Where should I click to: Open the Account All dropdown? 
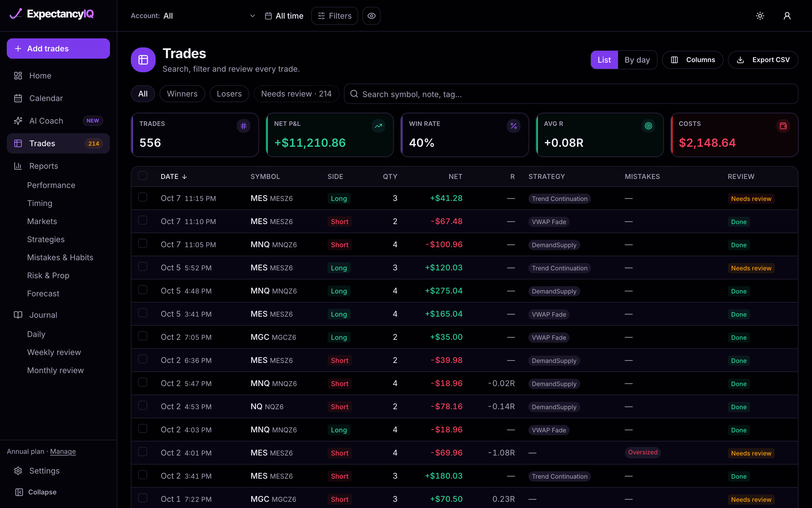pos(193,16)
